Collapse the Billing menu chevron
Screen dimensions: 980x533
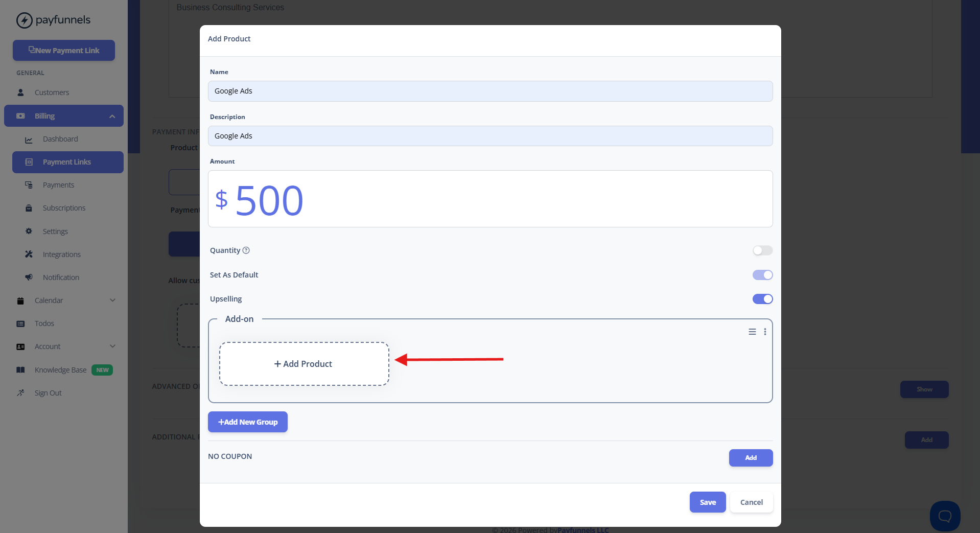[112, 117]
